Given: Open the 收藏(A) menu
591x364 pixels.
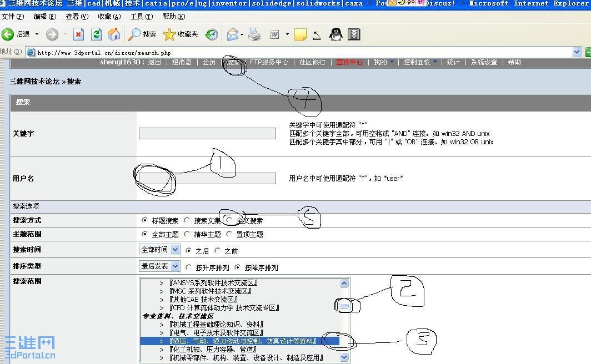Looking at the screenshot, I should pyautogui.click(x=109, y=17).
